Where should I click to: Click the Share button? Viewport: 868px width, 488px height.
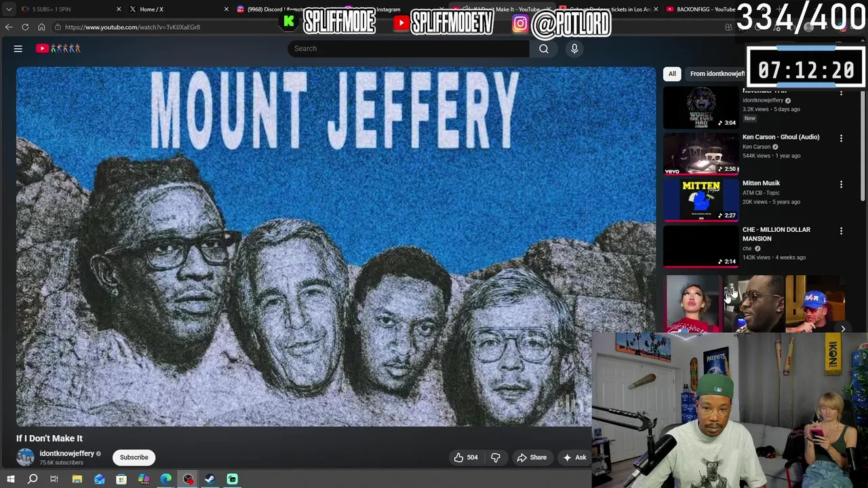(532, 457)
